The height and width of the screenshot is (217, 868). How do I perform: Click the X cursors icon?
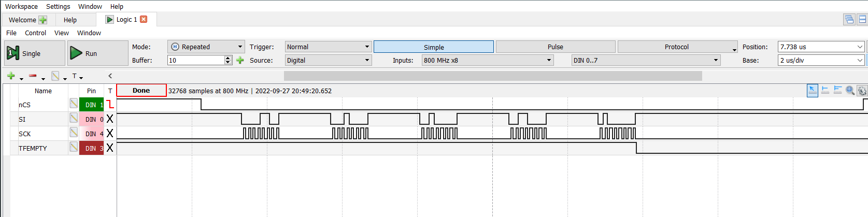(826, 90)
